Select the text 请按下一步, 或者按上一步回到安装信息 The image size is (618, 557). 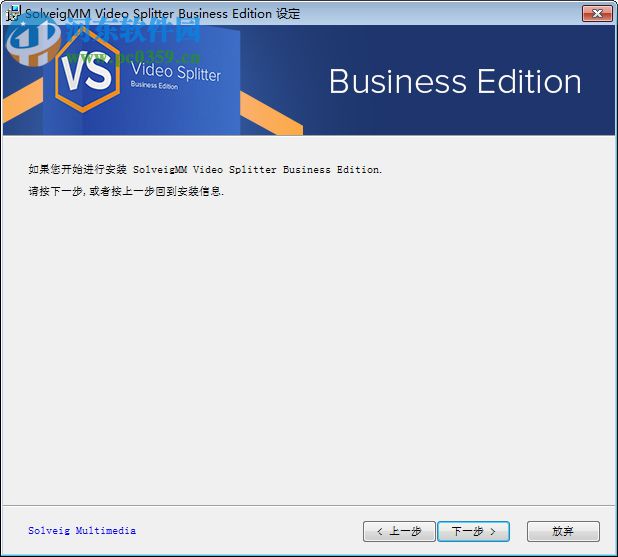[126, 192]
